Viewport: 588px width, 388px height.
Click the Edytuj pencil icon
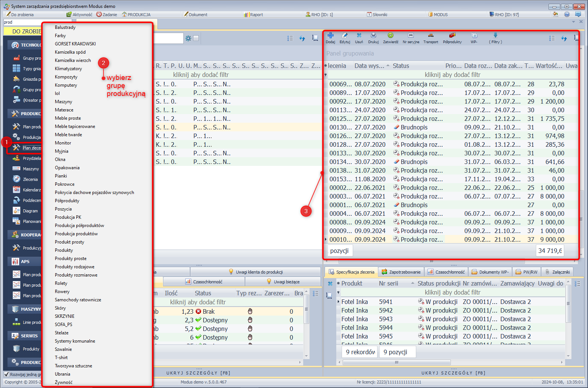pos(345,36)
